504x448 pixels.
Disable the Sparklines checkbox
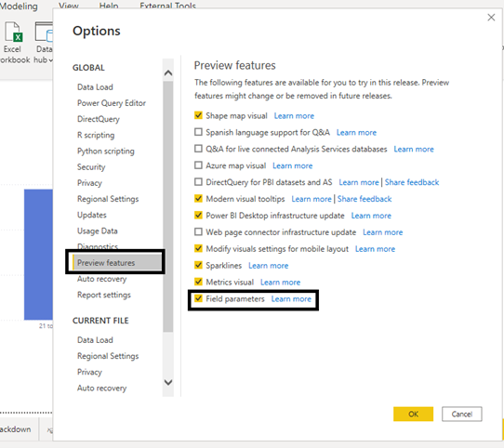[x=198, y=265]
